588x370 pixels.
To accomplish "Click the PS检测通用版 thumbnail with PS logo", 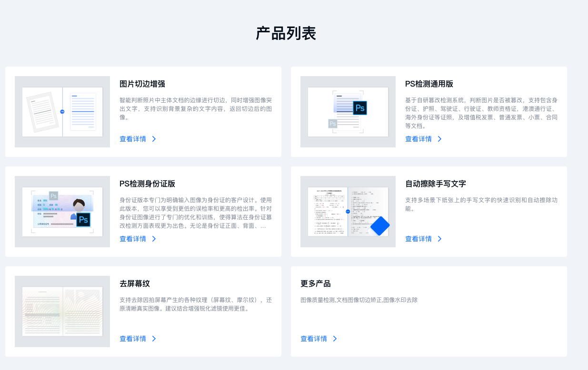I will point(348,112).
